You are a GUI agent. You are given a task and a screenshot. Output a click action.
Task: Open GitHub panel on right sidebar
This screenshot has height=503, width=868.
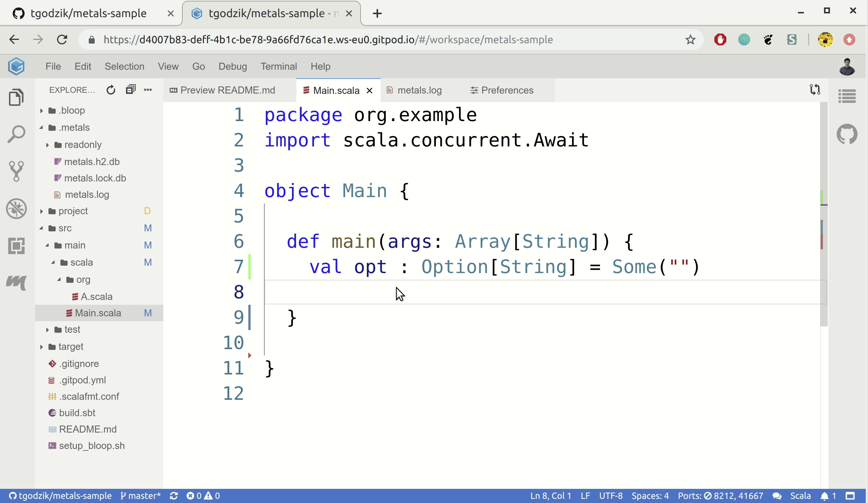pyautogui.click(x=847, y=134)
